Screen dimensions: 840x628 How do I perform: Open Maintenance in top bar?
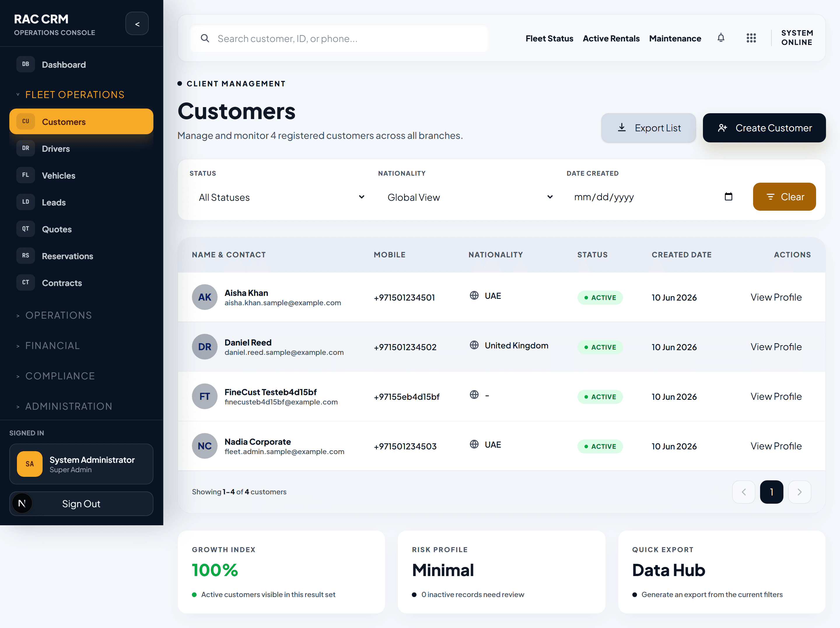[x=675, y=38]
